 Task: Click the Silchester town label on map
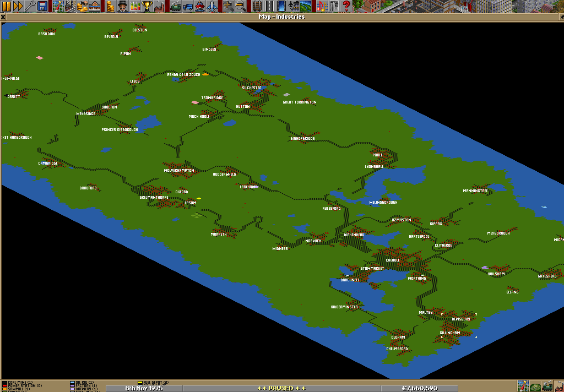point(251,88)
